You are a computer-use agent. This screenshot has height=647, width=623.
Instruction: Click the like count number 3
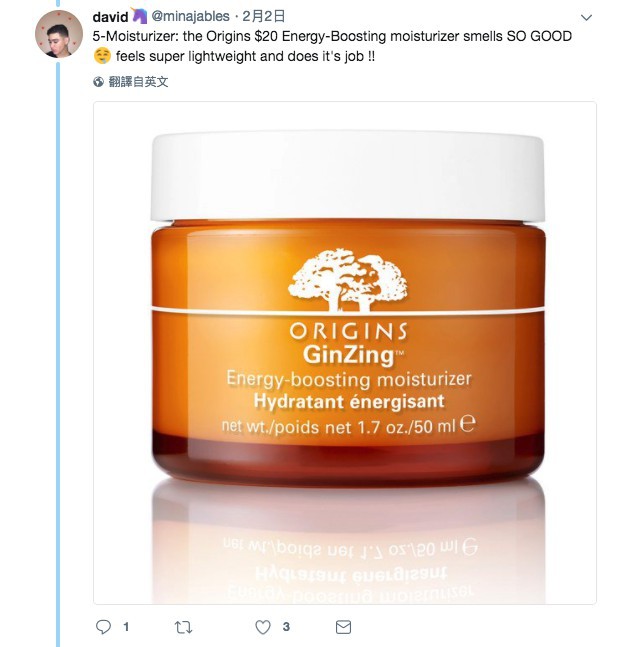tap(286, 627)
